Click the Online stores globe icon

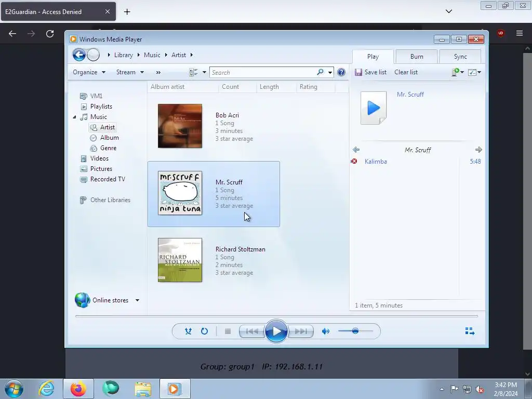click(83, 300)
